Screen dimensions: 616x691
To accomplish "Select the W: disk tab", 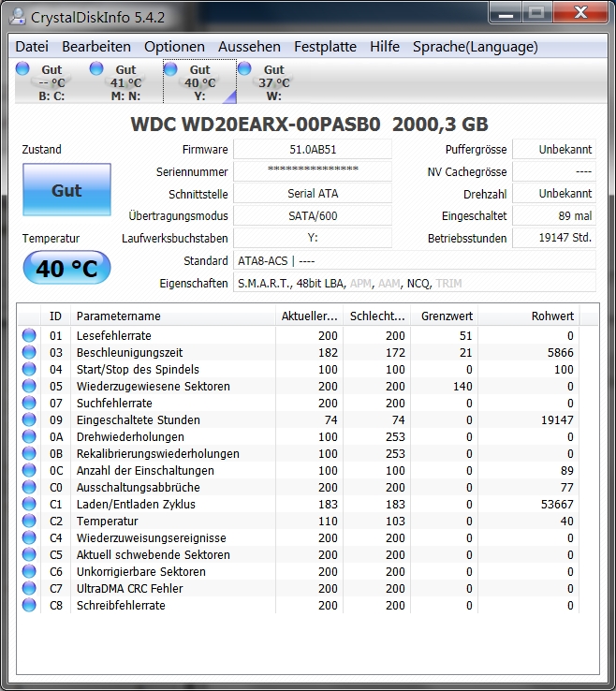I will [273, 82].
